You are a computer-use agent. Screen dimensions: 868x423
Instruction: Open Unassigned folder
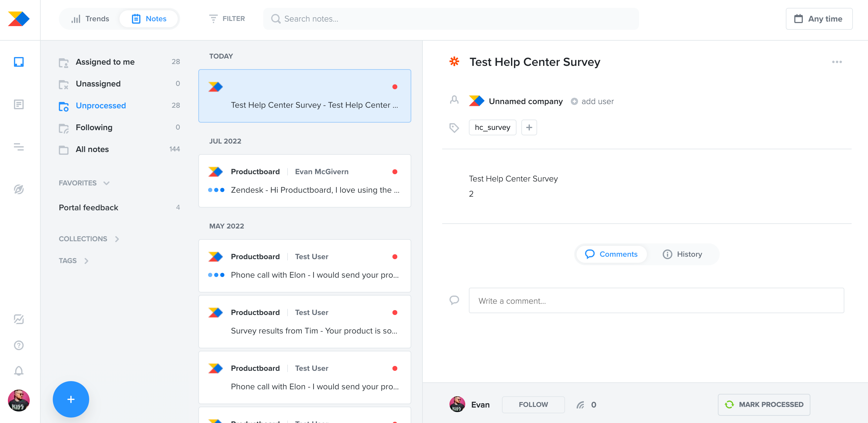tap(119, 83)
